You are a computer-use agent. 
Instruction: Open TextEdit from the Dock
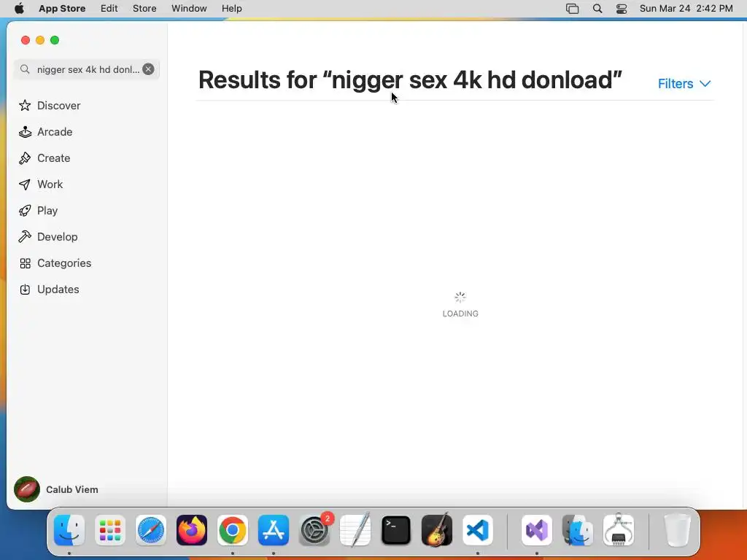click(x=355, y=530)
